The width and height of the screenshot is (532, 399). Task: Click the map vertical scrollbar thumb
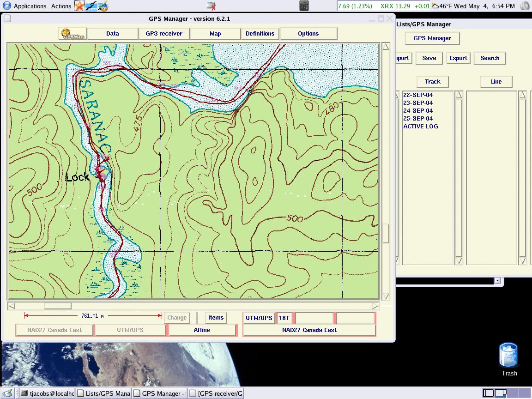click(x=386, y=233)
